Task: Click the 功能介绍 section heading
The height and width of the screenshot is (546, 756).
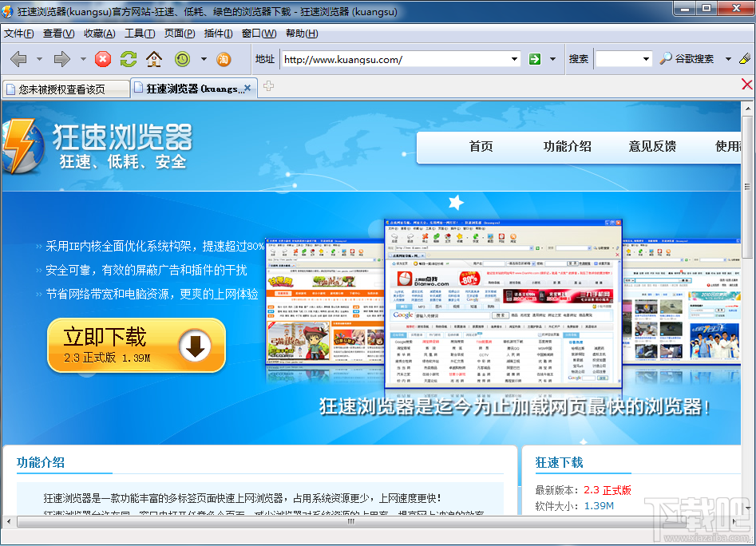Action: (x=41, y=462)
